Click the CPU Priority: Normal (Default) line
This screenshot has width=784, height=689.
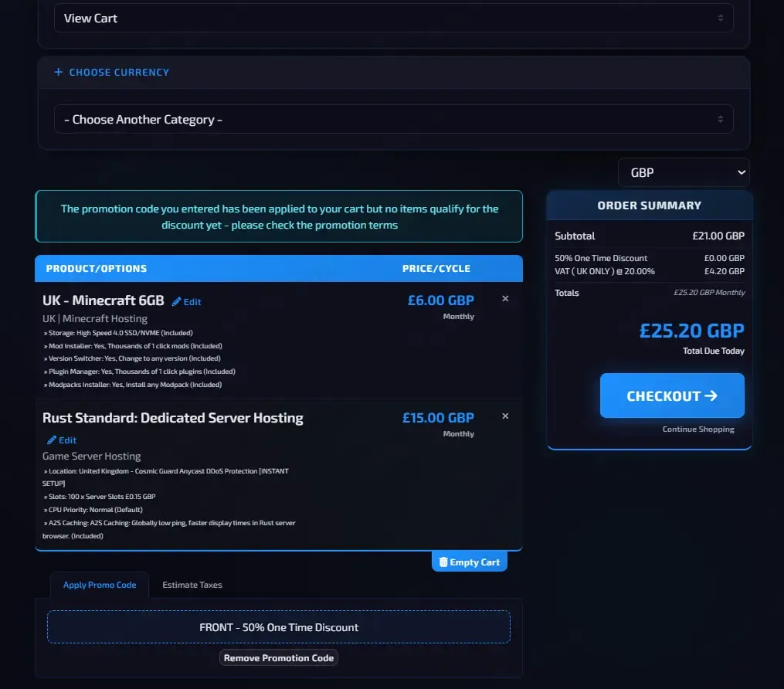(93, 510)
